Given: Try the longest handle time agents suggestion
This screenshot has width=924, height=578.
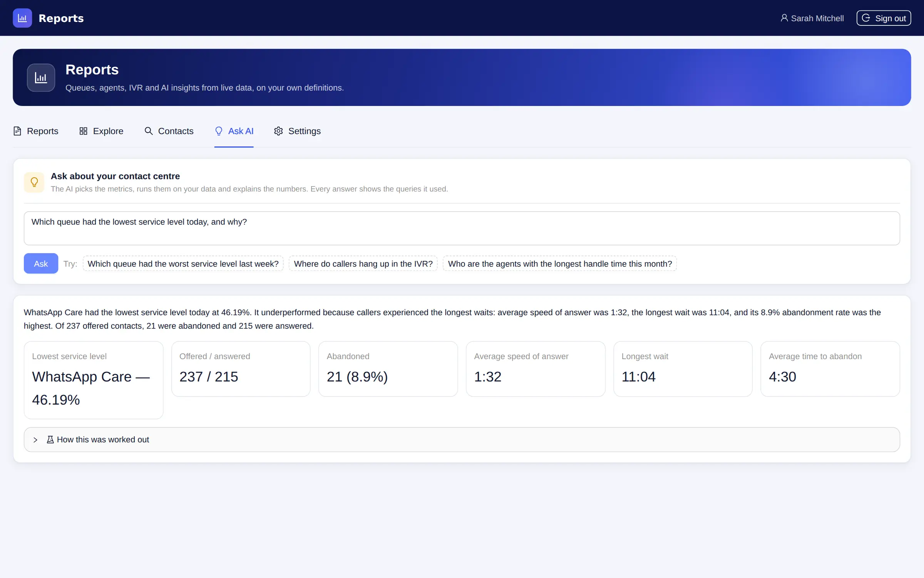Looking at the screenshot, I should (x=560, y=264).
